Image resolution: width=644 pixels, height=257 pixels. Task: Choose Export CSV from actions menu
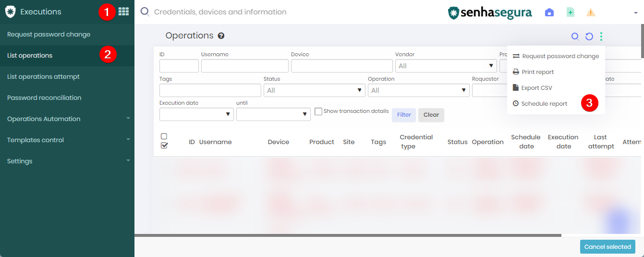[x=556, y=88]
